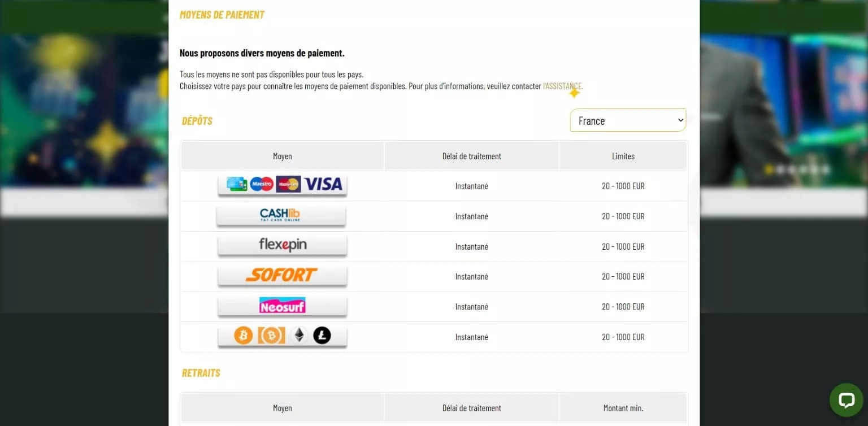The height and width of the screenshot is (426, 868).
Task: Click the black Litecoin icon
Action: coord(322,336)
